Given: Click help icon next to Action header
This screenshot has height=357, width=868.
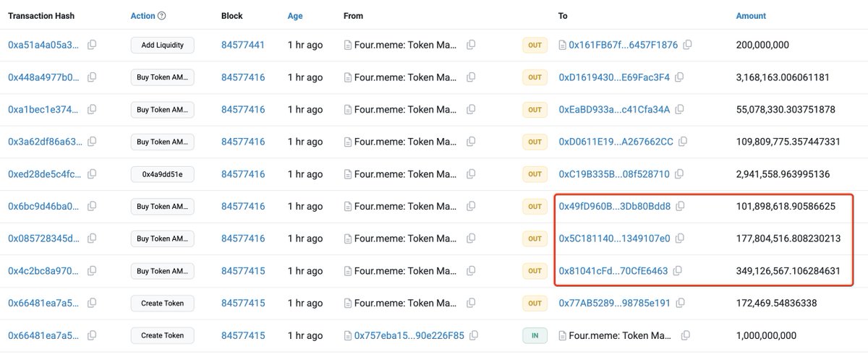Looking at the screenshot, I should click(x=162, y=16).
